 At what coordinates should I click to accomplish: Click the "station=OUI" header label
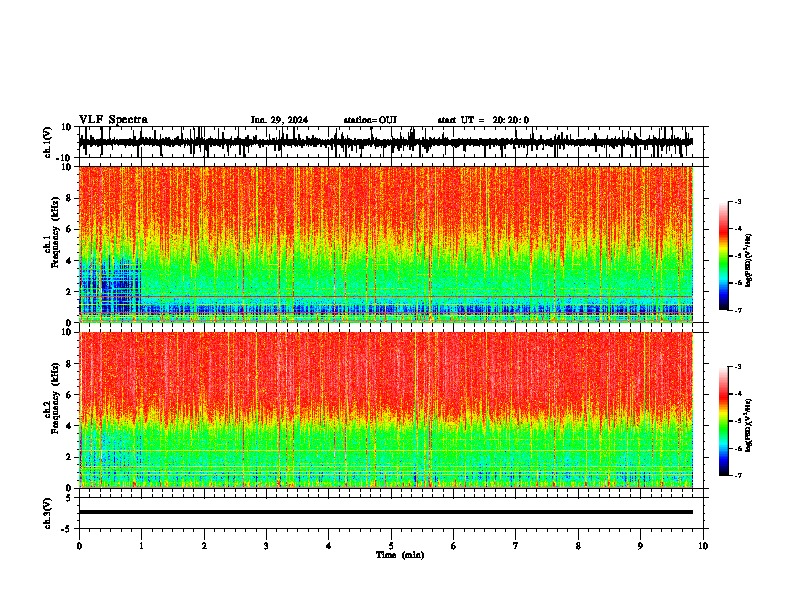370,120
